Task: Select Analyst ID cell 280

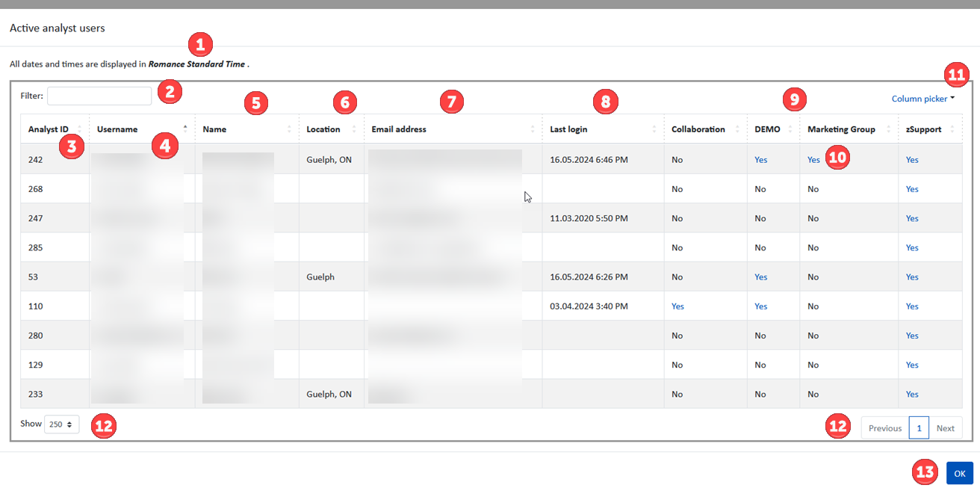Action: [x=55, y=336]
